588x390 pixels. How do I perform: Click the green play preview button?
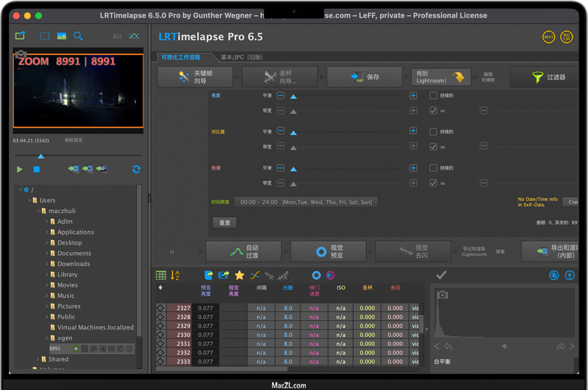point(20,169)
